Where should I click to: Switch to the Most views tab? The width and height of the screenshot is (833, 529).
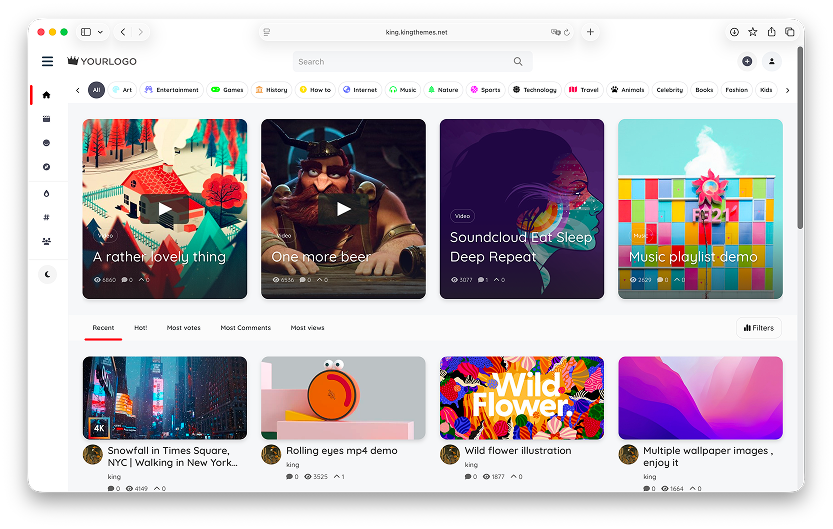click(308, 328)
